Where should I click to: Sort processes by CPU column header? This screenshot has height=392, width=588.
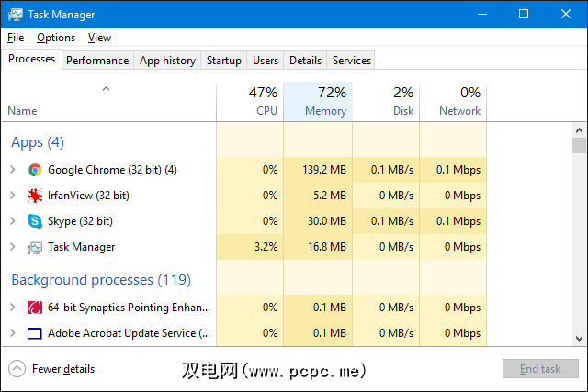coord(250,102)
